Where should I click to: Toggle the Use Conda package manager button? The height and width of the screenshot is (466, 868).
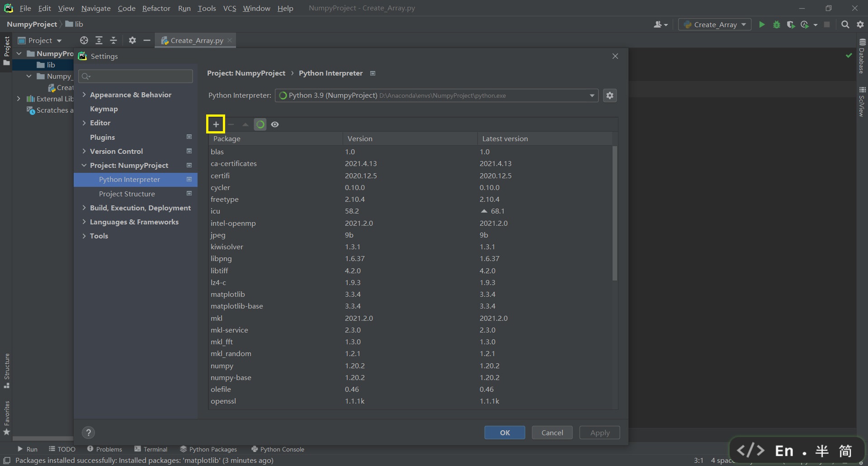pos(260,124)
